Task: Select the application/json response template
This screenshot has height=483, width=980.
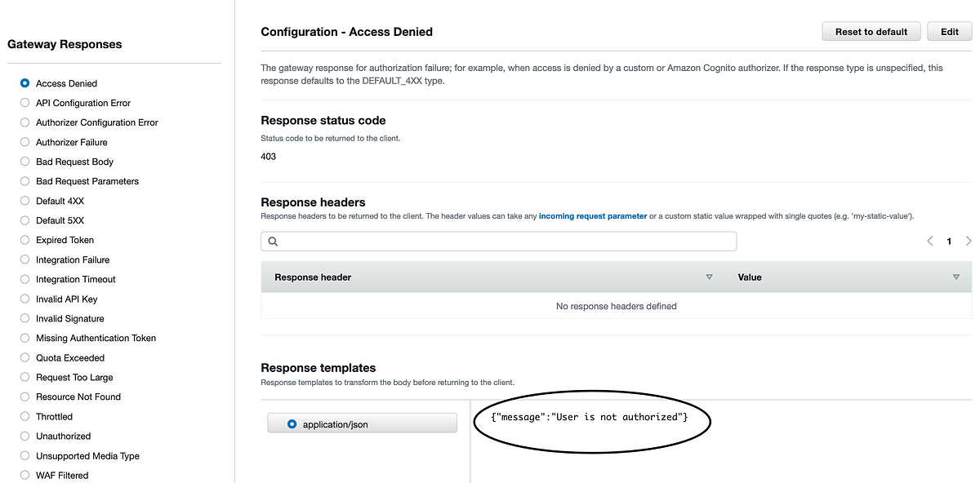Action: point(363,424)
